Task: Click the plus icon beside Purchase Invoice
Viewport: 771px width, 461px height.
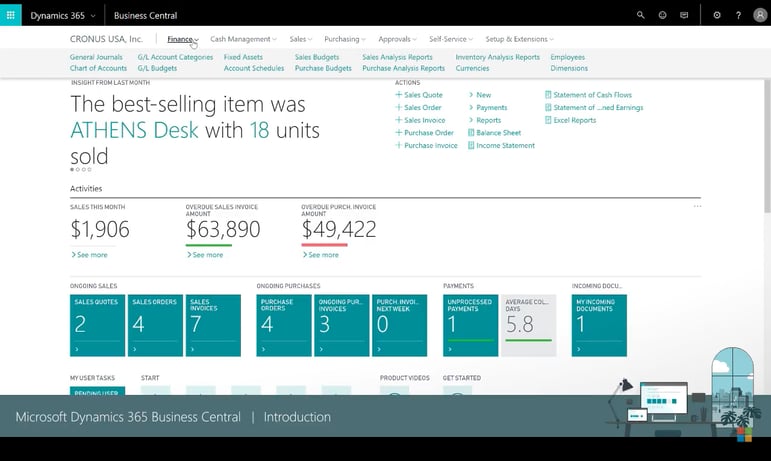Action: coord(399,145)
